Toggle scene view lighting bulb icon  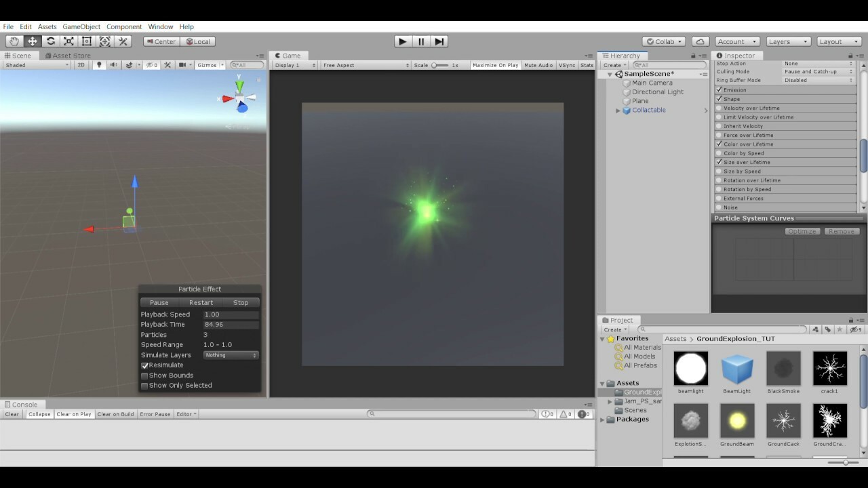click(99, 65)
